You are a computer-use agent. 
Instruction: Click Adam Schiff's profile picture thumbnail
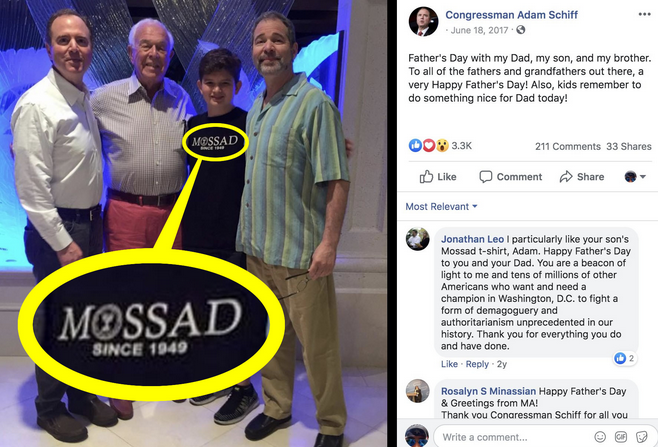423,21
